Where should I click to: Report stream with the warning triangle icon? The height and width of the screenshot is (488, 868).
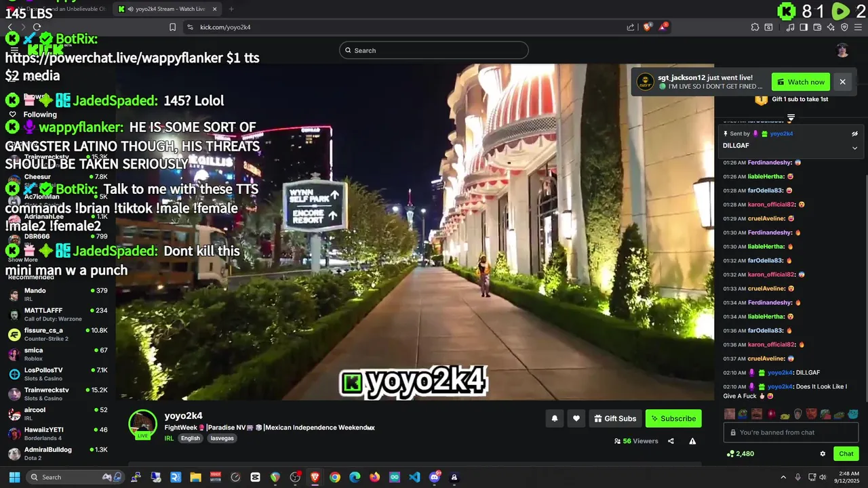pyautogui.click(x=692, y=441)
